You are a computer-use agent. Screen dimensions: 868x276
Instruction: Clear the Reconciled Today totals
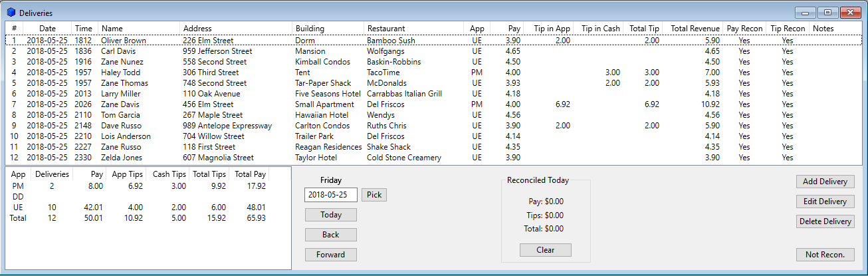546,250
